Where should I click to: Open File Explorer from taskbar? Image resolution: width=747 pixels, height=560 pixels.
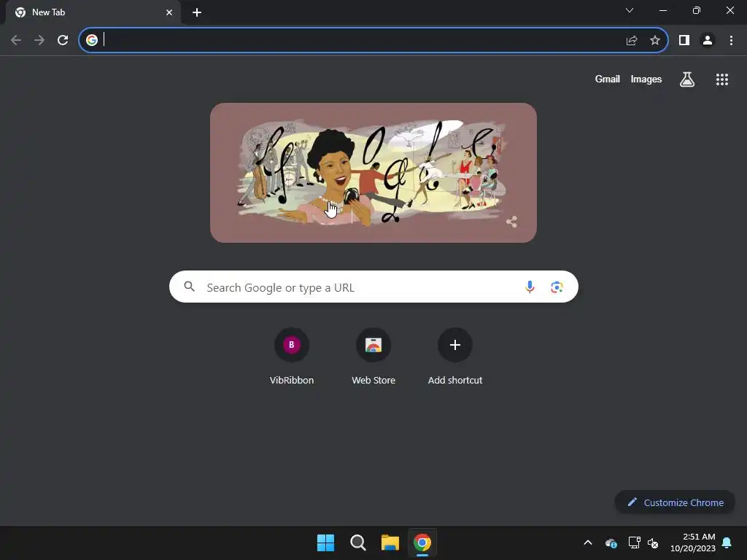[390, 542]
